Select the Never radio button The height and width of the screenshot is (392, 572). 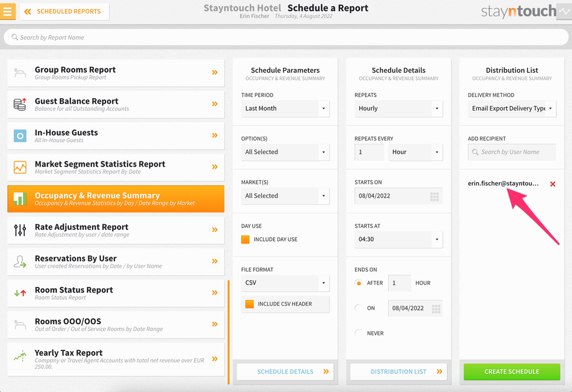click(x=359, y=333)
